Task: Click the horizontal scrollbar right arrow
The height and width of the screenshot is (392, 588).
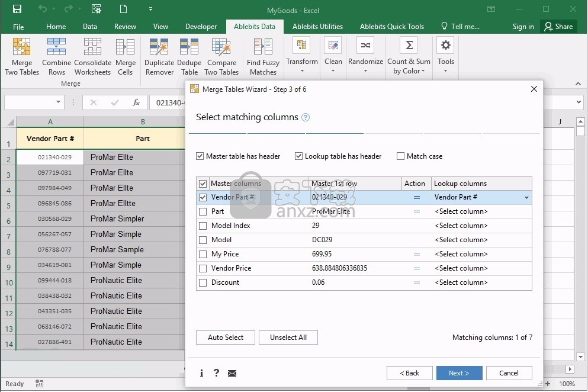Action: point(570,369)
